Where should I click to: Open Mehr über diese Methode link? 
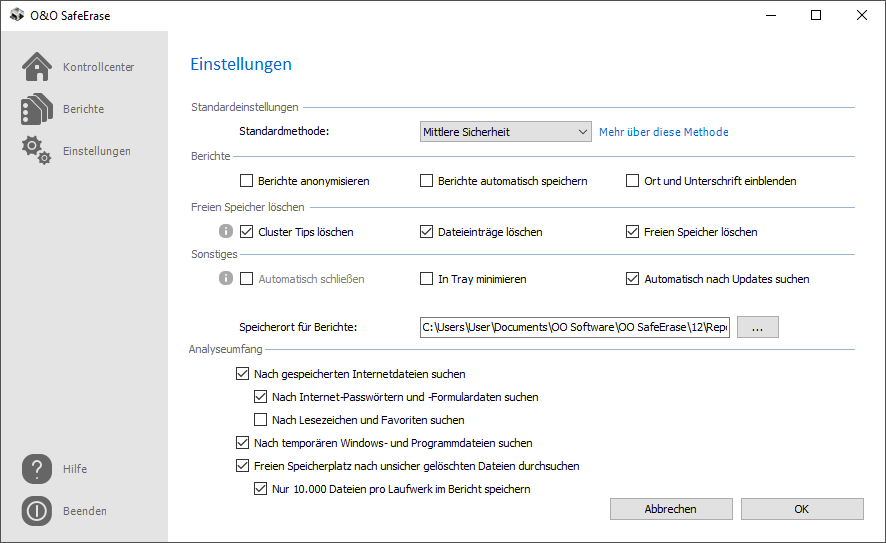[663, 132]
